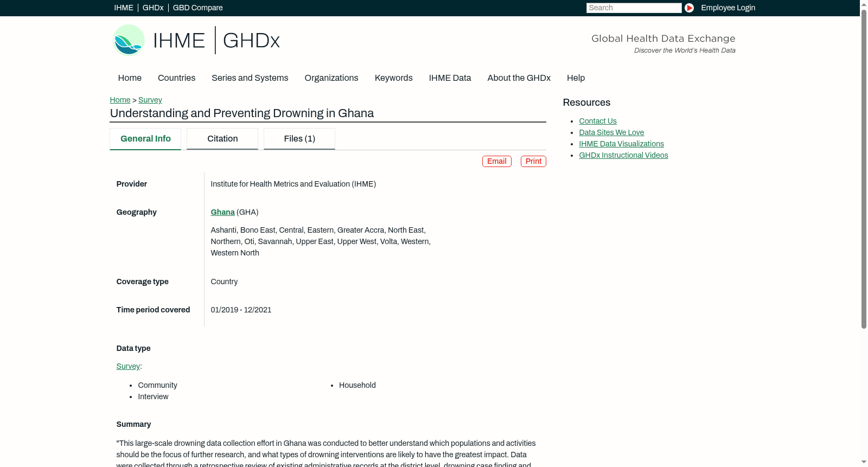The image size is (868, 467).
Task: Focus the Search input field
Action: click(x=634, y=8)
